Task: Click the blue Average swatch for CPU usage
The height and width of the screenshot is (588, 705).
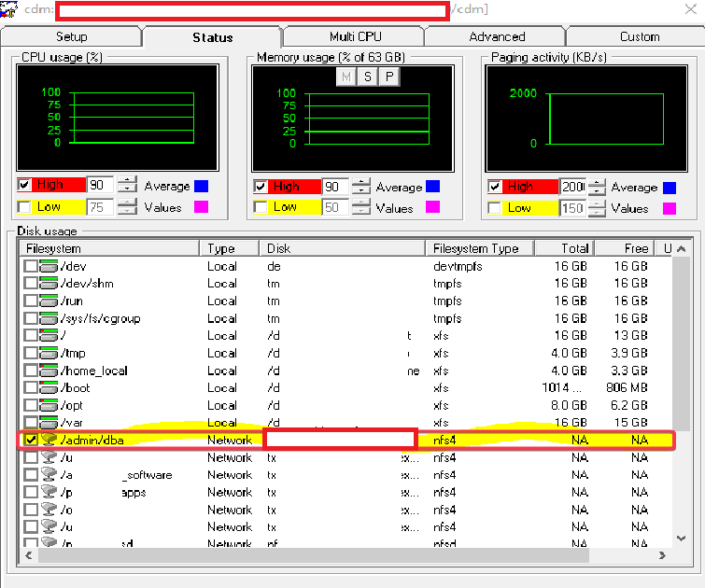Action: pos(201,186)
